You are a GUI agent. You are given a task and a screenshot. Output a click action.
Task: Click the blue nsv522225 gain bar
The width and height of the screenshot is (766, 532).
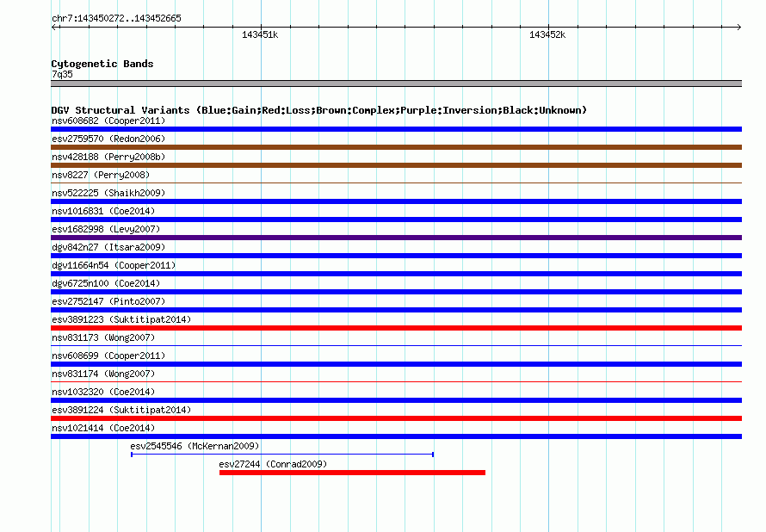[x=396, y=201]
